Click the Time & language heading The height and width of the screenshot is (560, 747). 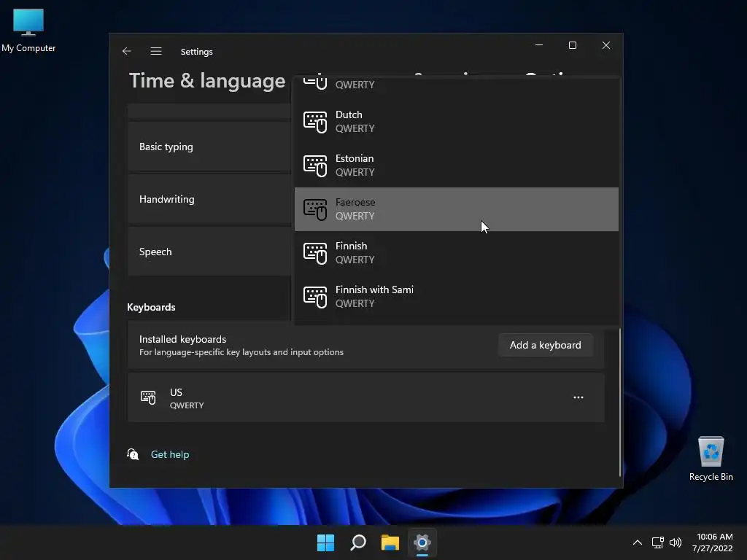tap(207, 81)
